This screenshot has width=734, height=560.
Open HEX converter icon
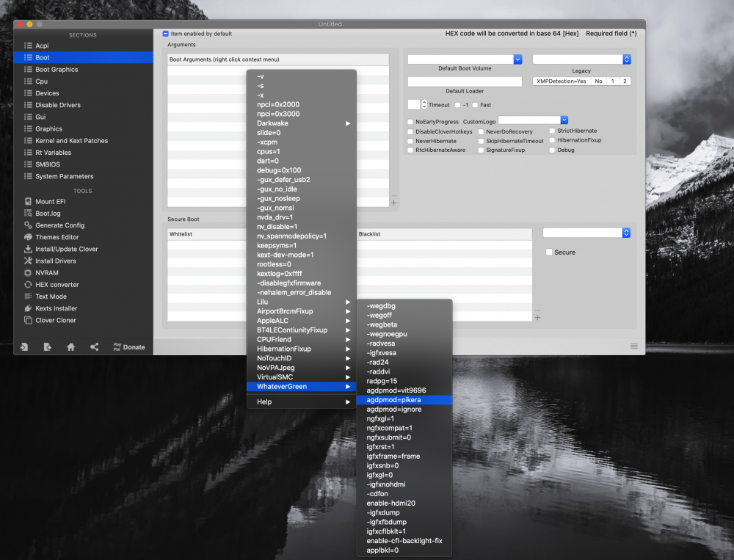click(28, 284)
